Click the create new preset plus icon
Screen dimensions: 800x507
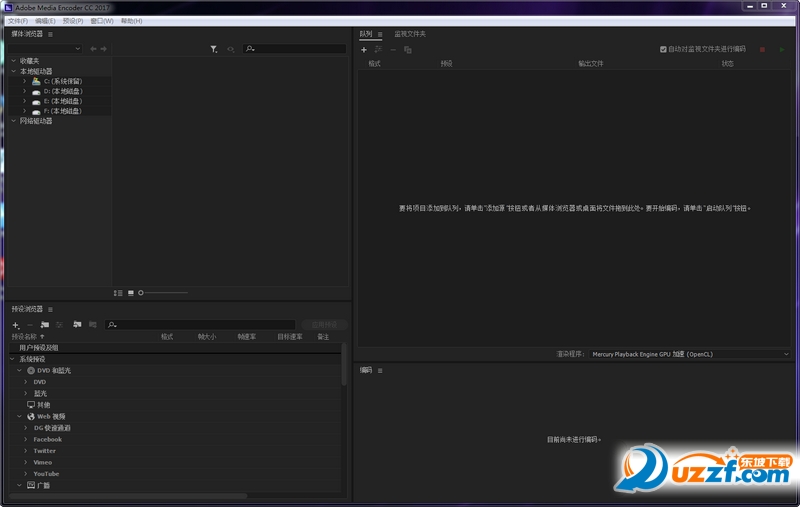[16, 325]
